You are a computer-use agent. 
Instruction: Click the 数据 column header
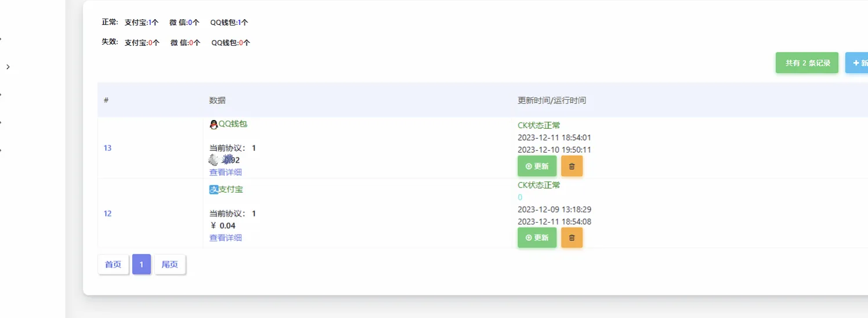[x=217, y=100]
